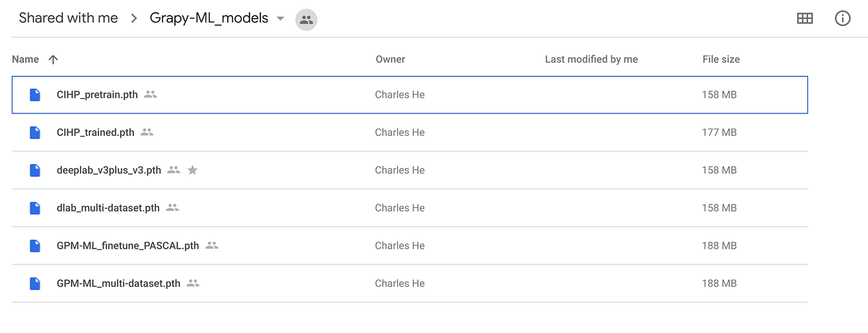This screenshot has width=868, height=333.
Task: Click the shared people icon beside folder name
Action: click(307, 20)
